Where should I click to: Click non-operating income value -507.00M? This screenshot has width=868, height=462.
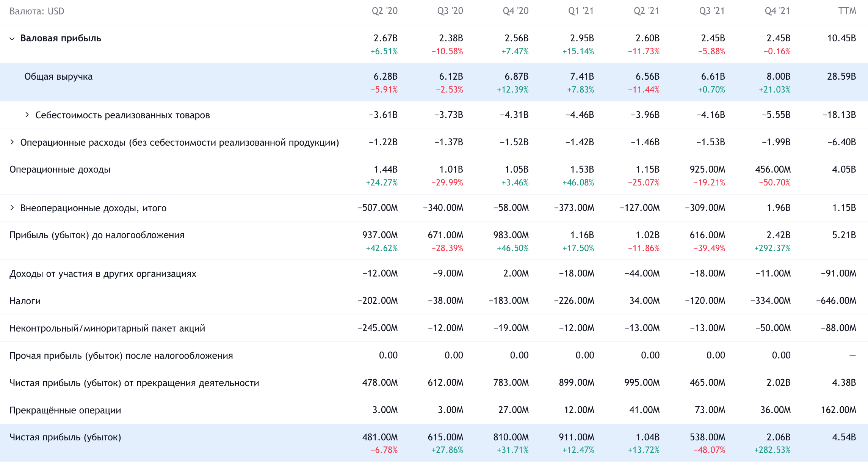coord(378,208)
